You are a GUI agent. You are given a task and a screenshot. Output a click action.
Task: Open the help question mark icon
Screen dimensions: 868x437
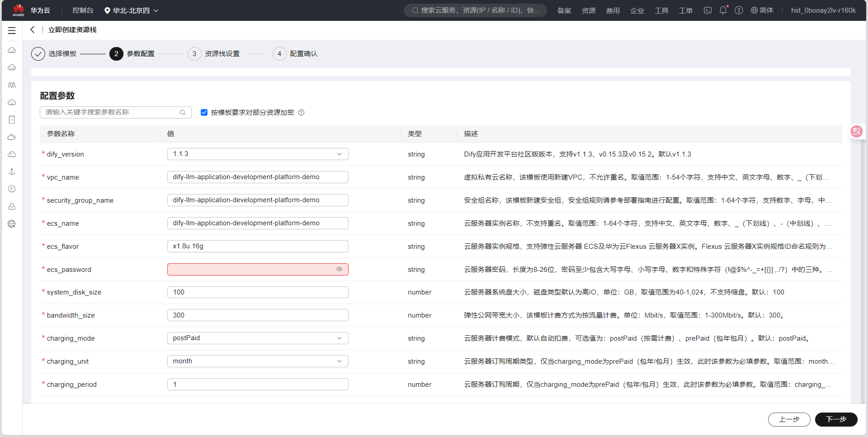coord(739,10)
